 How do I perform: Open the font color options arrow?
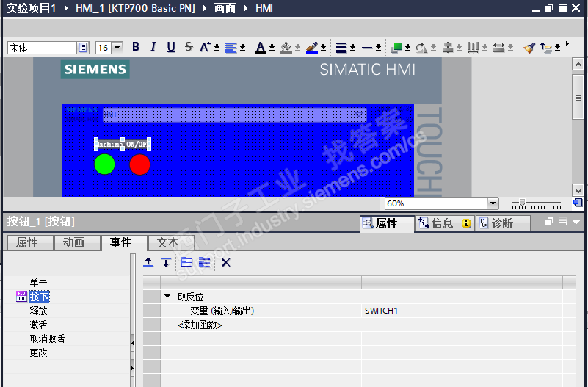tap(272, 48)
